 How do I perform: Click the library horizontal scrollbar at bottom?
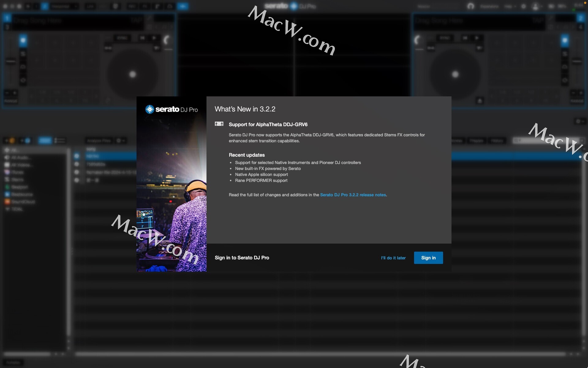click(320, 354)
